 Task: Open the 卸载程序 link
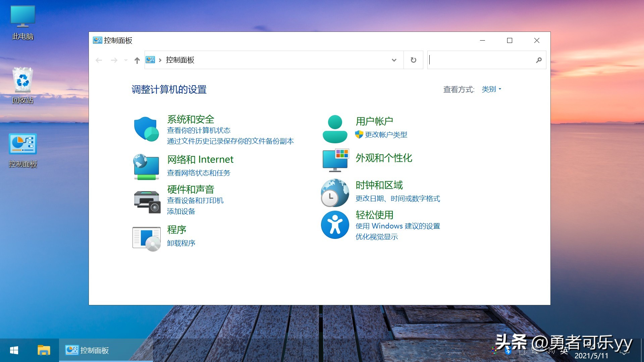pos(181,243)
